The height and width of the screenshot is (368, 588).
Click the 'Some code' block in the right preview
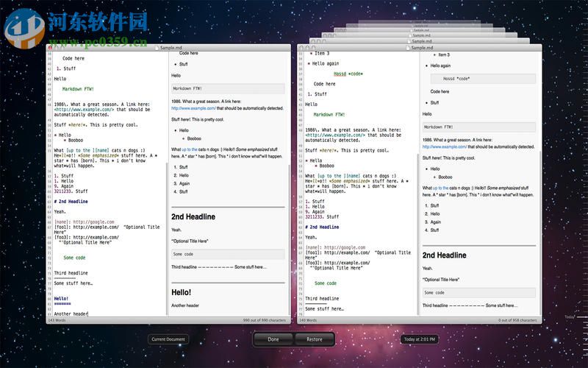tap(479, 292)
